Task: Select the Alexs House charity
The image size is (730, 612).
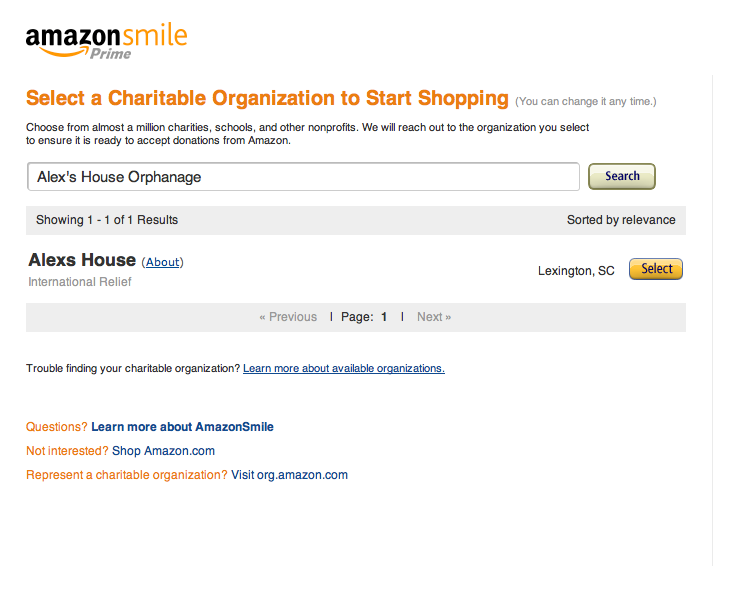Action: pyautogui.click(x=656, y=269)
